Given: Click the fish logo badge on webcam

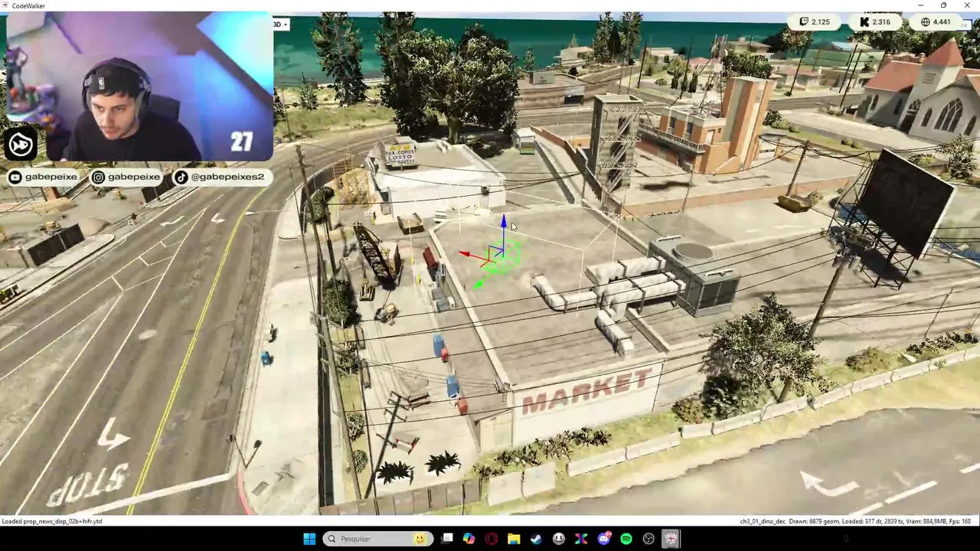Looking at the screenshot, I should [x=21, y=144].
